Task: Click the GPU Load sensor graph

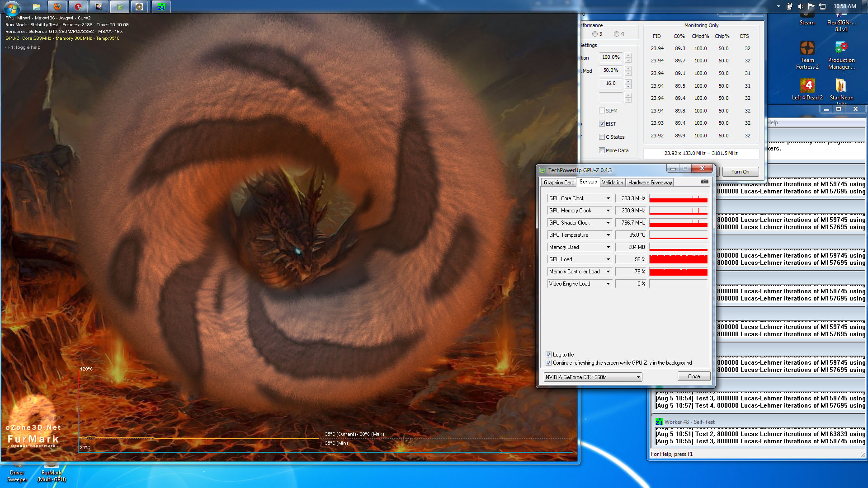Action: point(678,259)
